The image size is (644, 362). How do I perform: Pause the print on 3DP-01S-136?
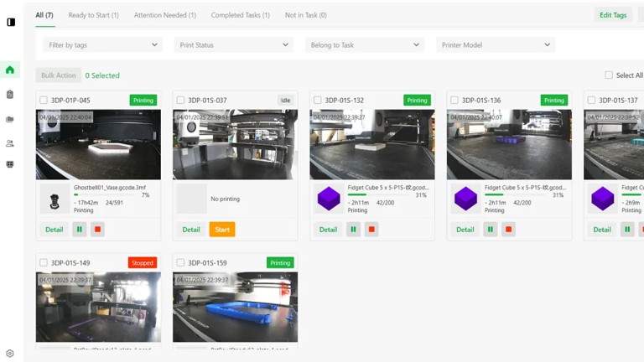pyautogui.click(x=491, y=230)
